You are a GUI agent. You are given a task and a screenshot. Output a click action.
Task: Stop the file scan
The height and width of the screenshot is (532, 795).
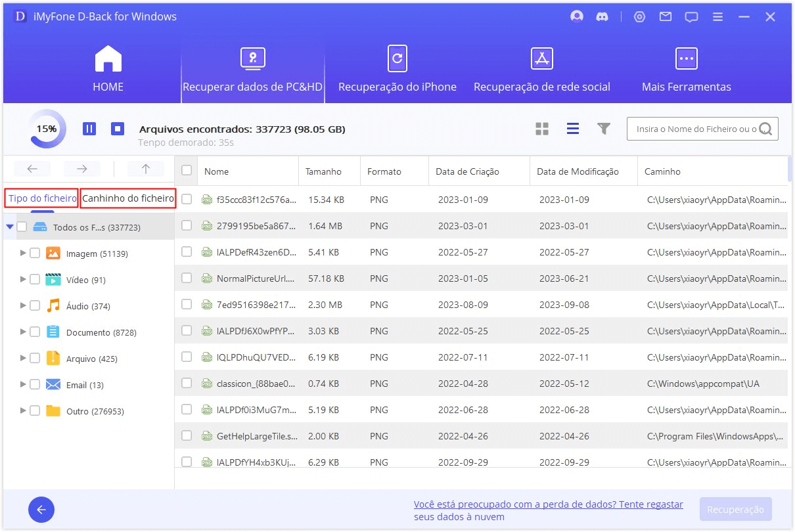coord(118,129)
